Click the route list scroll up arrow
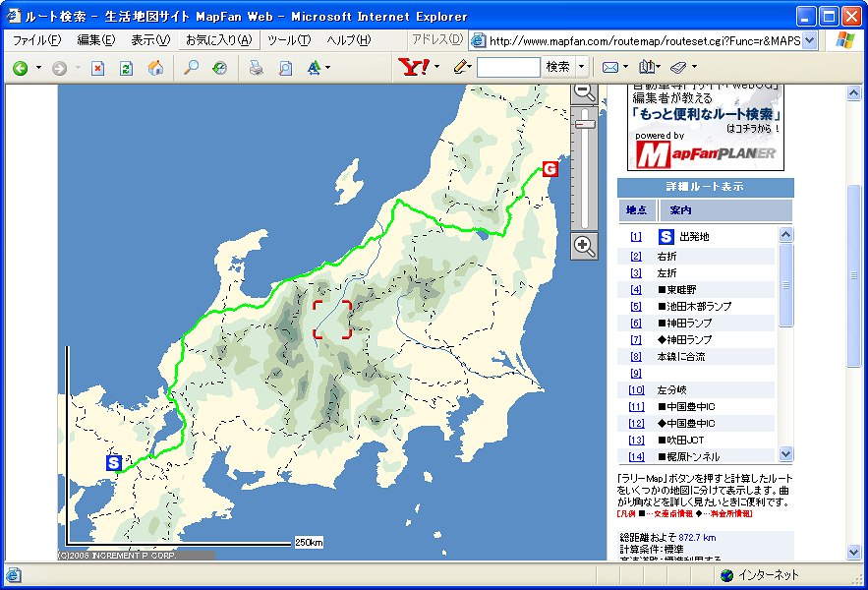 tap(785, 235)
